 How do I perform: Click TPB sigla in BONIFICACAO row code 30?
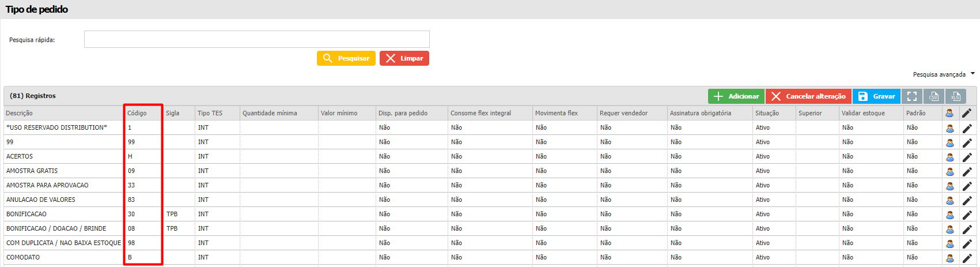pyautogui.click(x=172, y=214)
